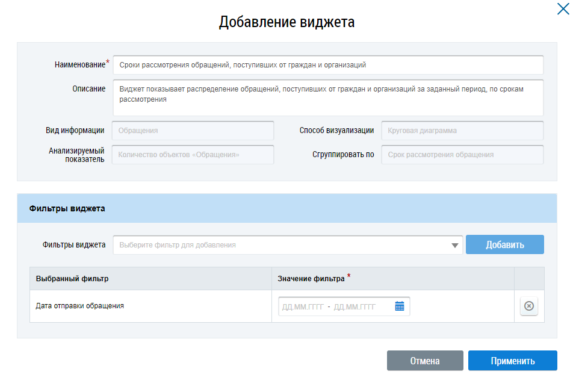Focus the 'Наименование' text field
The height and width of the screenshot is (392, 573).
point(327,65)
